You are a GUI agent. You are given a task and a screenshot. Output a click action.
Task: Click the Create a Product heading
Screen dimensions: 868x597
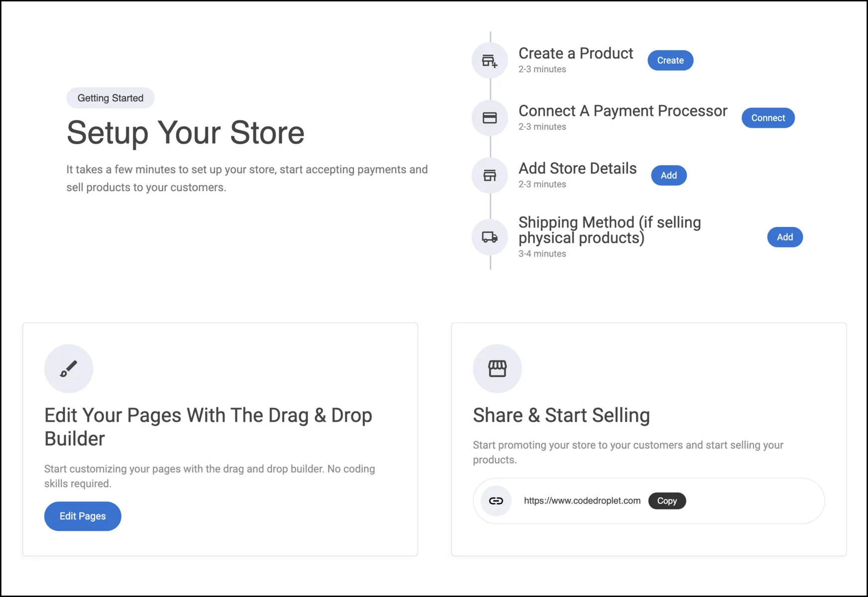pos(576,53)
